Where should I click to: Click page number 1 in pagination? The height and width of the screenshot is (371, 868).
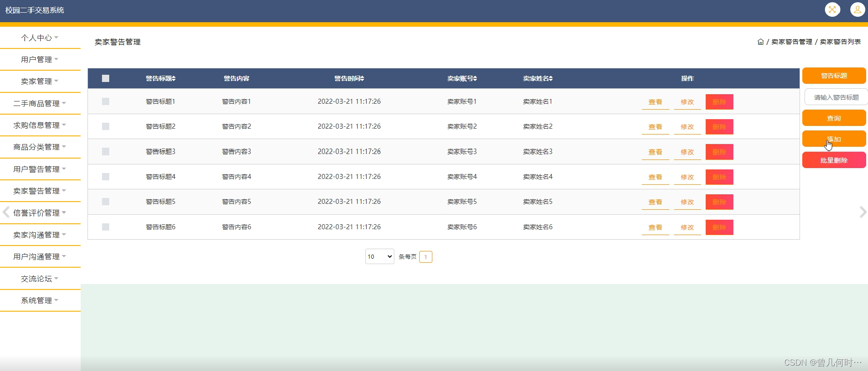click(x=426, y=257)
